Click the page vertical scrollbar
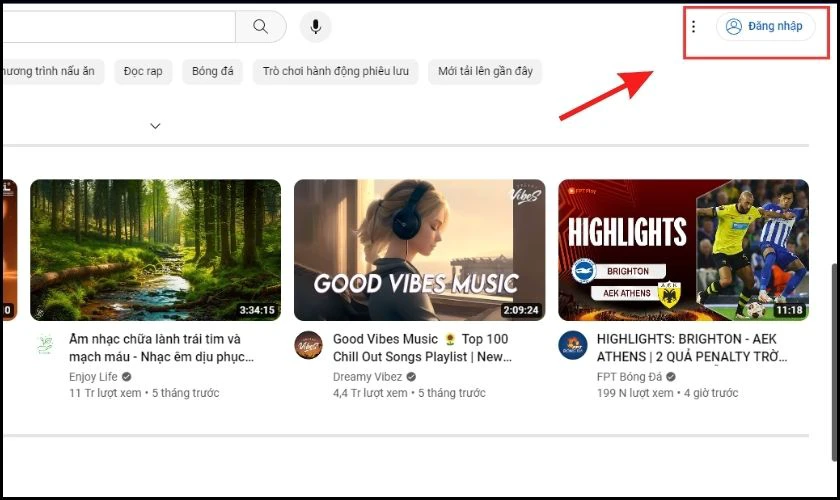The width and height of the screenshot is (840, 500). pos(835,362)
